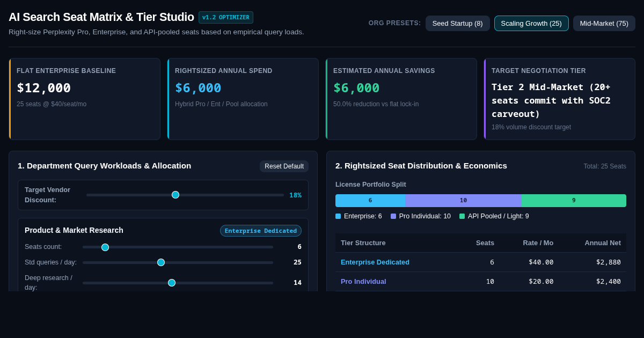Click the 18% volume discount target text
The image size is (644, 338).
click(531, 127)
